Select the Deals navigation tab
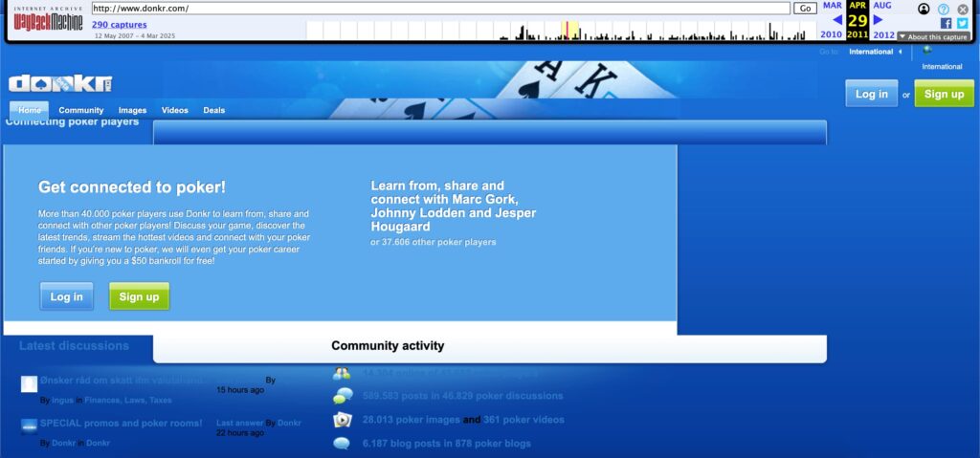Screen dimensions: 980x458 click(x=214, y=110)
